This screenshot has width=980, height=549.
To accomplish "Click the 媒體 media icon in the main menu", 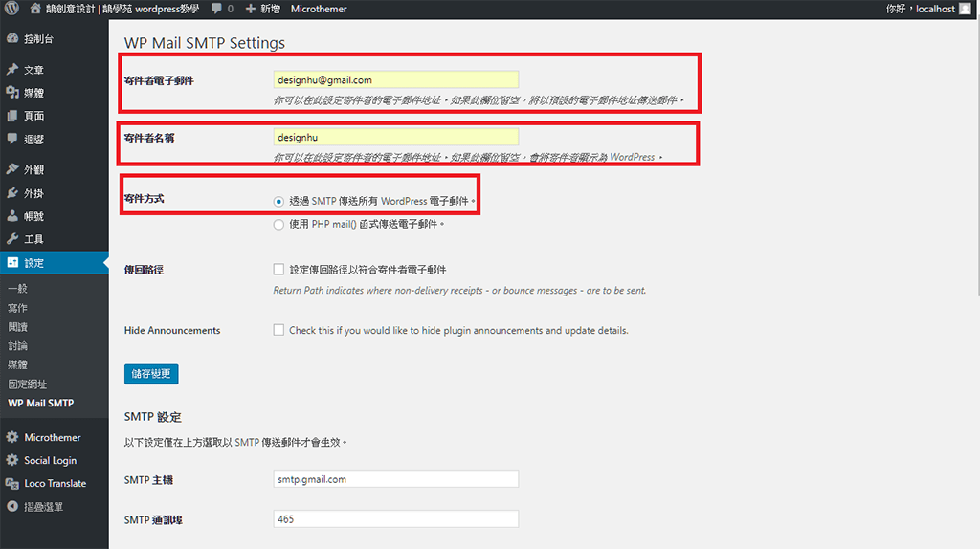I will point(12,93).
